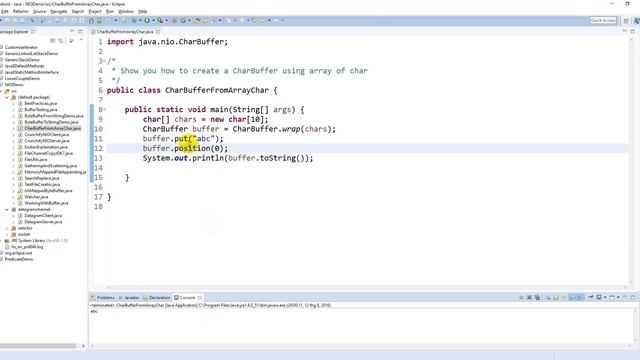Select the JRE System Library node
The height and width of the screenshot is (360, 640).
39,240
